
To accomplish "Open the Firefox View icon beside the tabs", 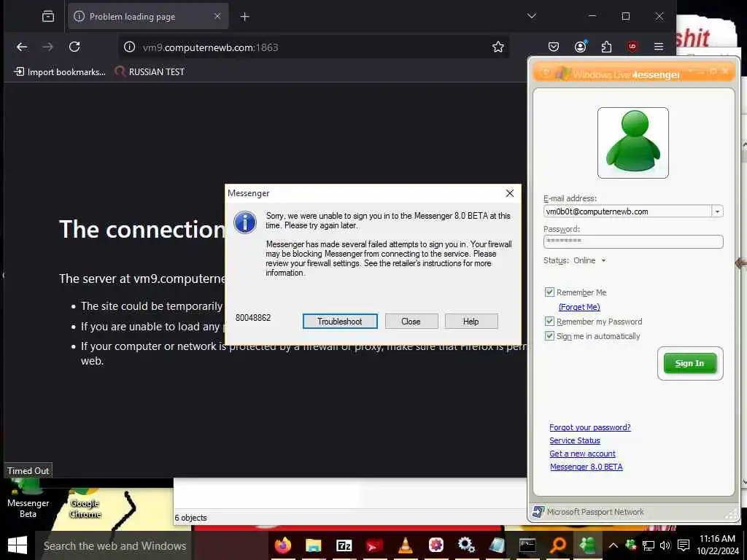I will tap(48, 17).
